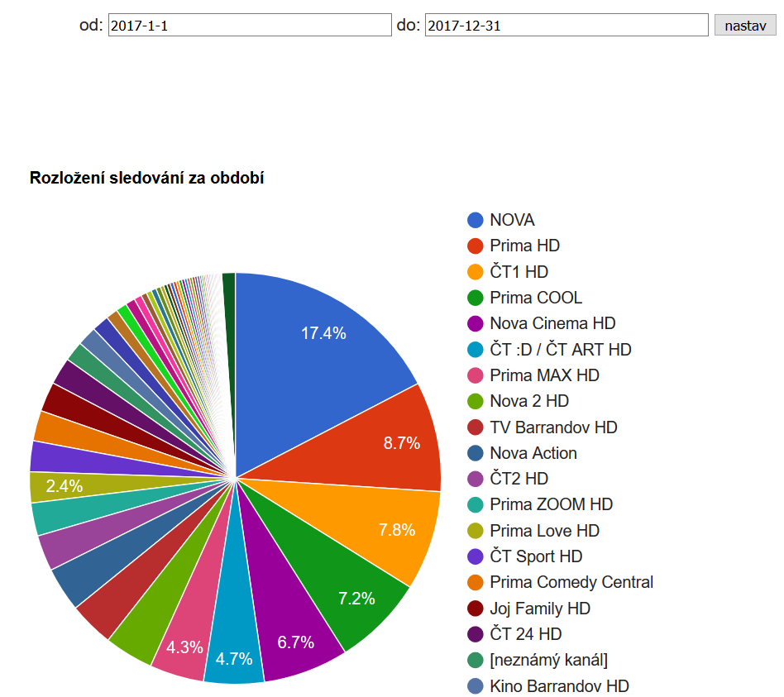
Task: Click the chart title Rozložení sledování za období
Action: (x=146, y=178)
